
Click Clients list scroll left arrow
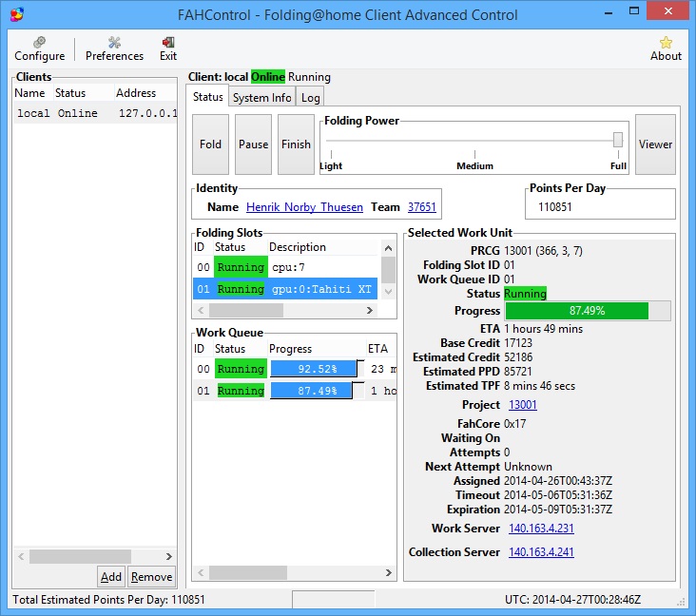click(21, 556)
